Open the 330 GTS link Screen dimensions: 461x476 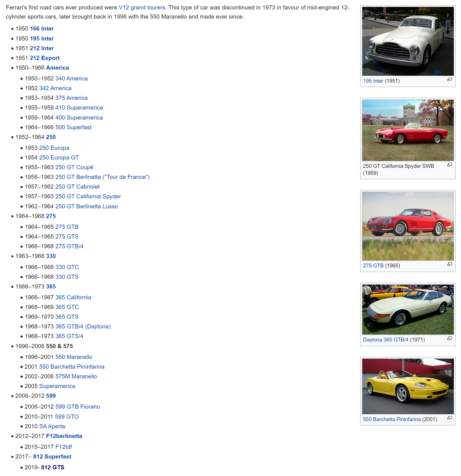(67, 277)
